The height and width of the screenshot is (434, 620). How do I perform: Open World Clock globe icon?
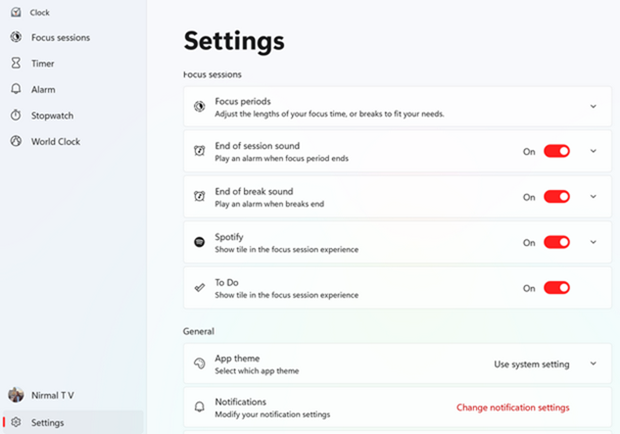16,141
